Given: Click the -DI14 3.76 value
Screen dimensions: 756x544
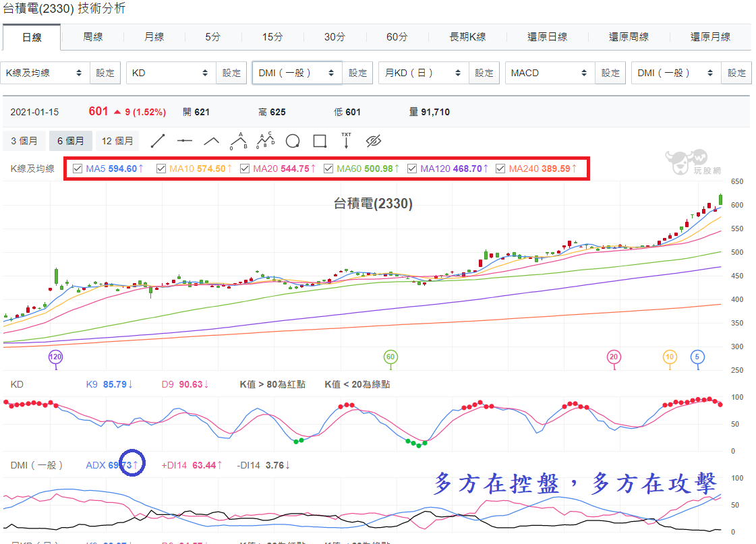Looking at the screenshot, I should (x=264, y=465).
